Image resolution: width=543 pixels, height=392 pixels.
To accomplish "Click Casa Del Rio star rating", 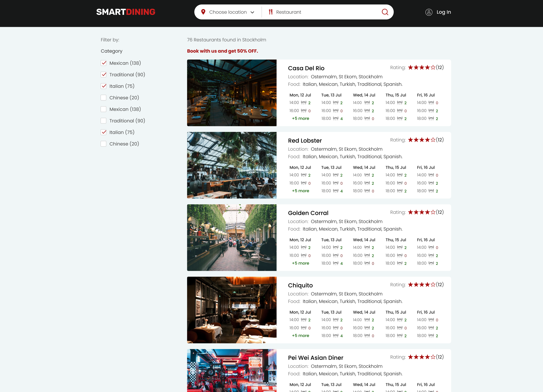I will (422, 67).
